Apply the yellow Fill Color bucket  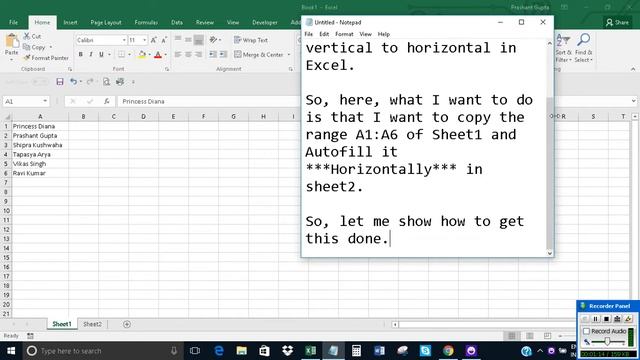pyautogui.click(x=142, y=54)
